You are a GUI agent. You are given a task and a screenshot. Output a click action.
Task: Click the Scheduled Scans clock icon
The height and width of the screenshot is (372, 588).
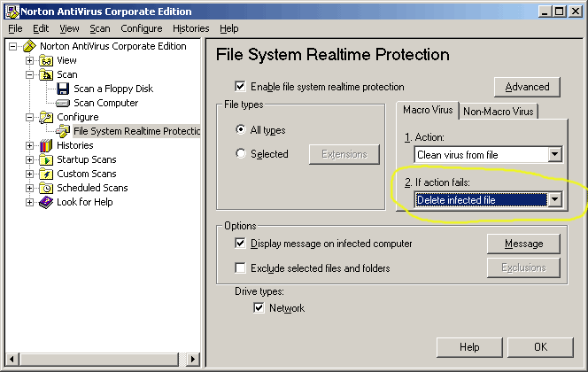point(46,188)
